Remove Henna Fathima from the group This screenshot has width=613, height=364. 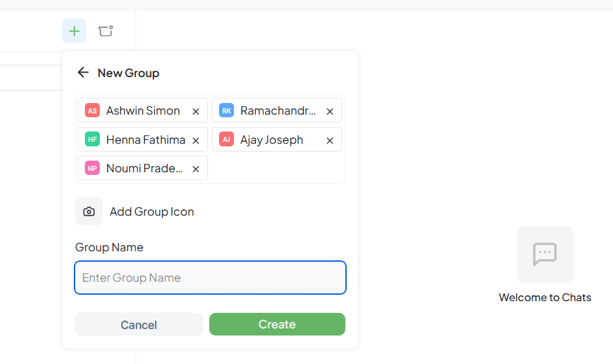[196, 141]
